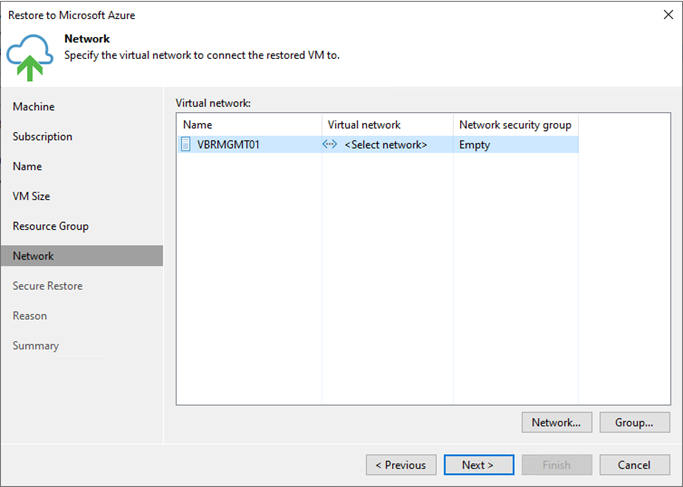
Task: Proceed with the Next button
Action: click(479, 465)
